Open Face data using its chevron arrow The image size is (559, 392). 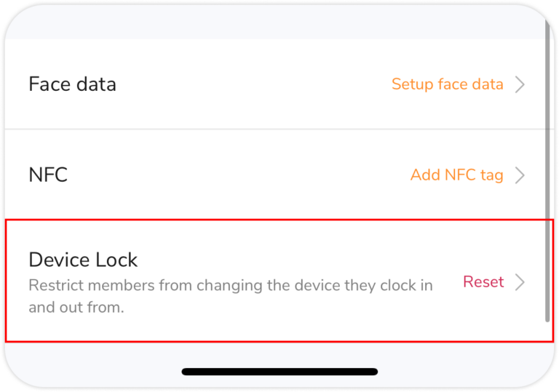[520, 84]
